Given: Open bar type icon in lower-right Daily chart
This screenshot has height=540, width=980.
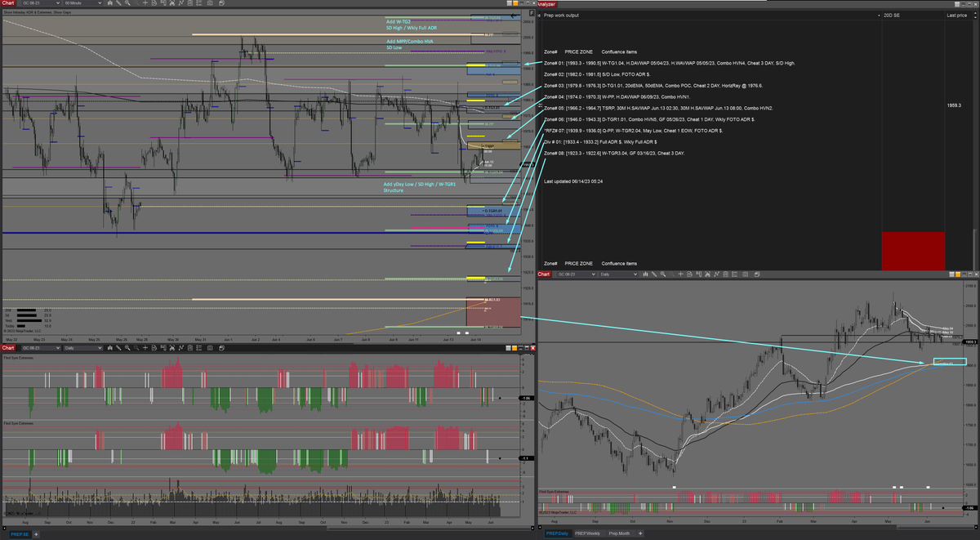Looking at the screenshot, I should click(645, 274).
